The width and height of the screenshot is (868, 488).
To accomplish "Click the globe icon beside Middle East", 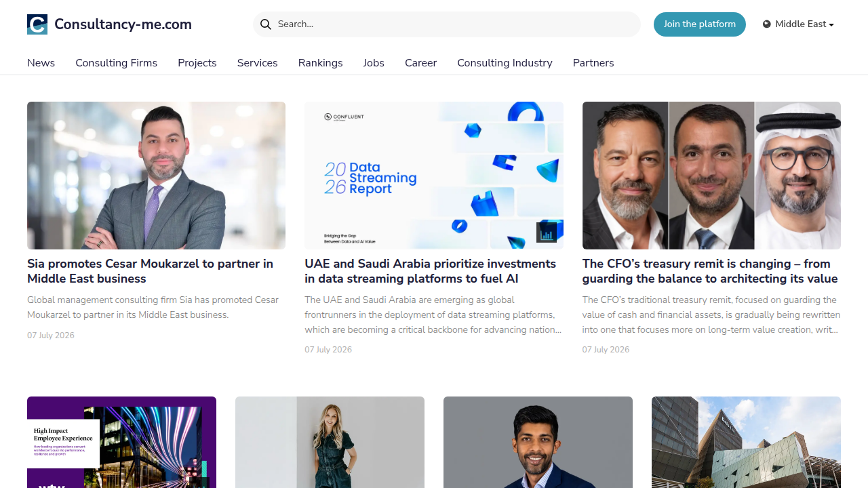I will pyautogui.click(x=767, y=24).
